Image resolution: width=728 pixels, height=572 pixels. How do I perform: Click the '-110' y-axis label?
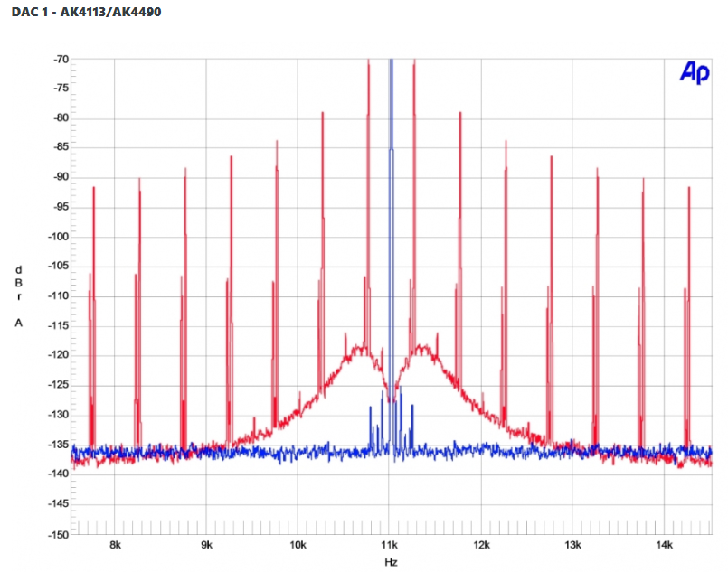coord(59,295)
